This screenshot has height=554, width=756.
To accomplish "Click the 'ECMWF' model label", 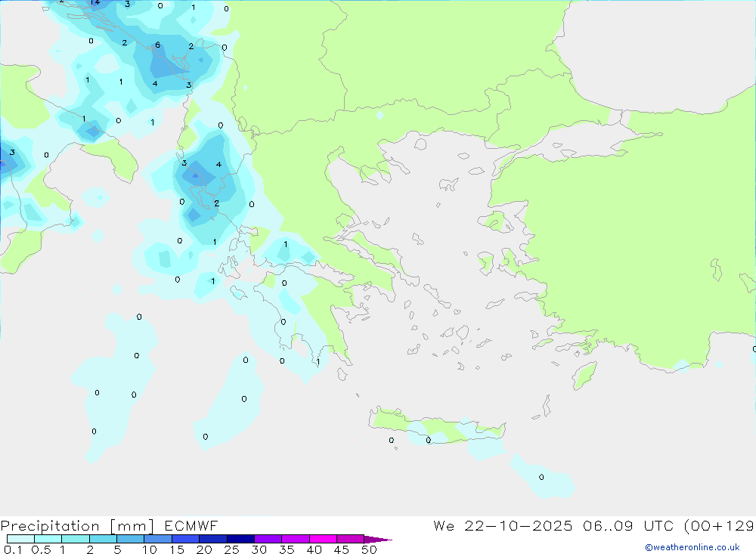I will click(x=191, y=525).
